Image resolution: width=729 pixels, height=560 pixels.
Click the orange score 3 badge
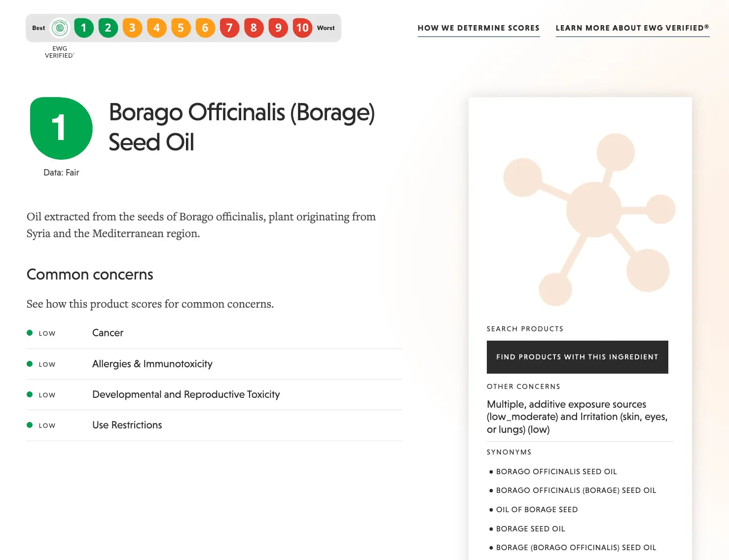pyautogui.click(x=132, y=28)
